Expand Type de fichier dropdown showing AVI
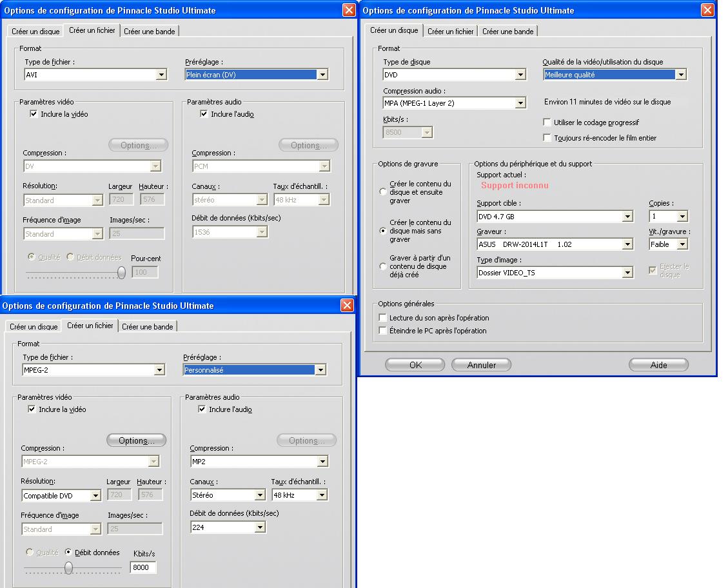 coord(95,75)
